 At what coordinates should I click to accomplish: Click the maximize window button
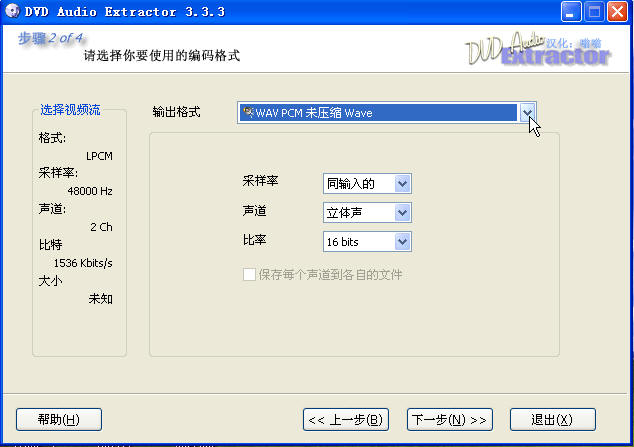[594, 11]
